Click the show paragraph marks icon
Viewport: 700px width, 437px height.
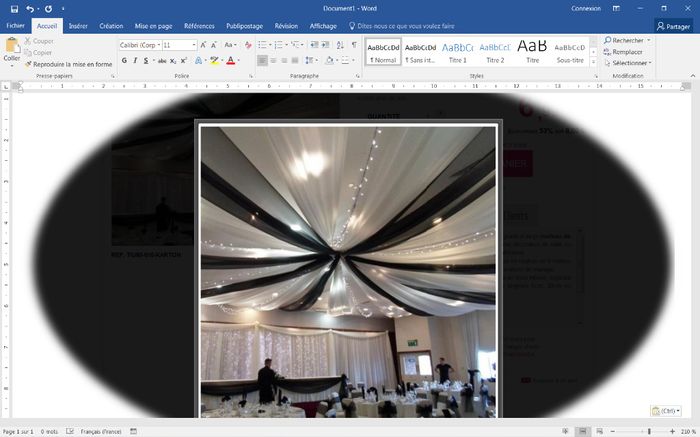pyautogui.click(x=353, y=45)
